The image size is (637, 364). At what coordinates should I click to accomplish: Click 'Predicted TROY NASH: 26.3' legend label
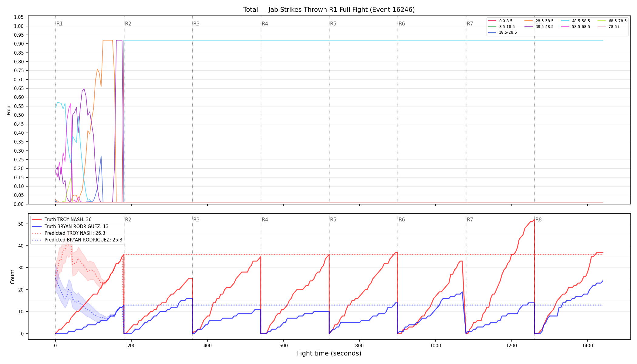point(75,233)
